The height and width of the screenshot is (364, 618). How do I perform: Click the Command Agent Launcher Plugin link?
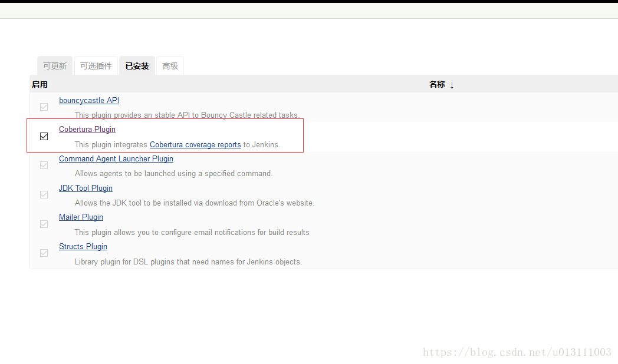pos(116,158)
